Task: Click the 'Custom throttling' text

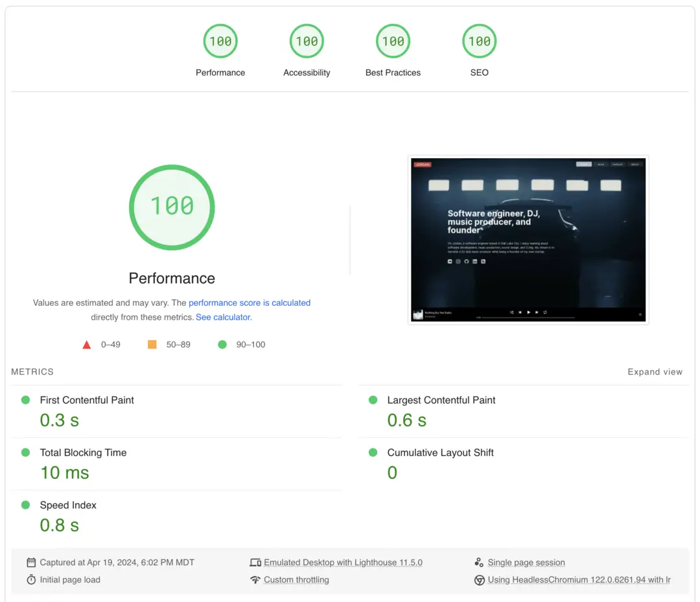Action: tap(296, 580)
